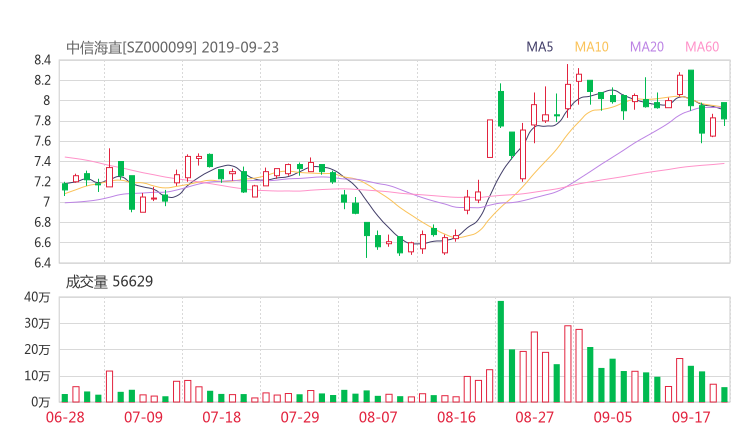Screen dimensions: 740x440
Task: Click the MA5 legend label
Action: pos(539,47)
